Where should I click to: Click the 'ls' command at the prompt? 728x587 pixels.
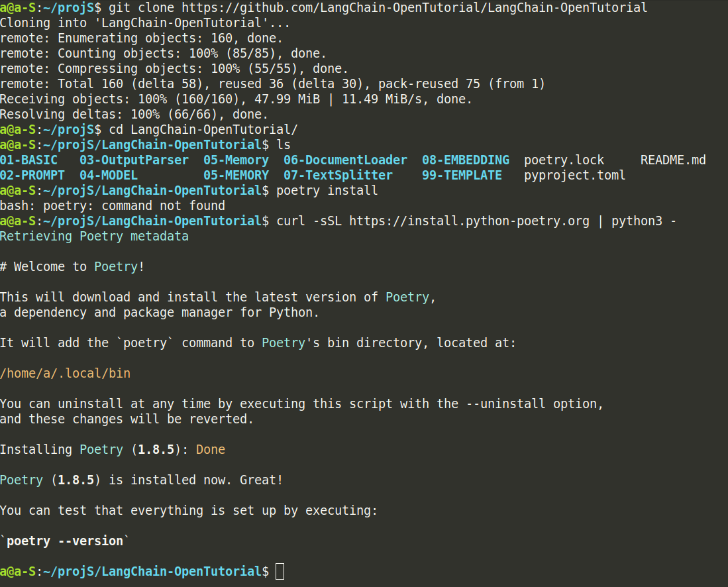point(284,145)
